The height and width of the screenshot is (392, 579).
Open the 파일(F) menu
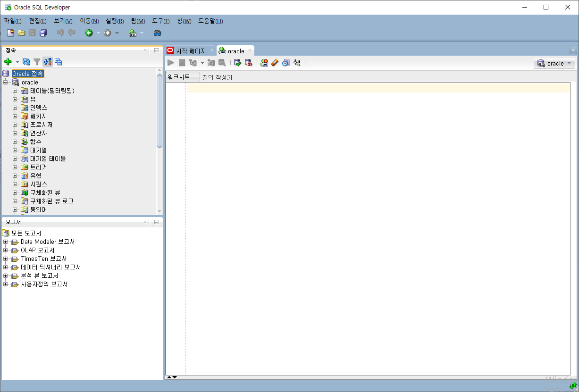pos(13,21)
